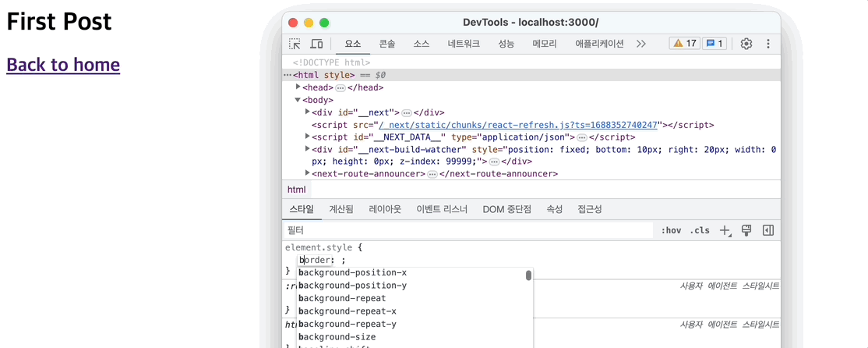Switch to the 콘솔 (Console) tab
Image resolution: width=868 pixels, height=348 pixels.
point(387,44)
